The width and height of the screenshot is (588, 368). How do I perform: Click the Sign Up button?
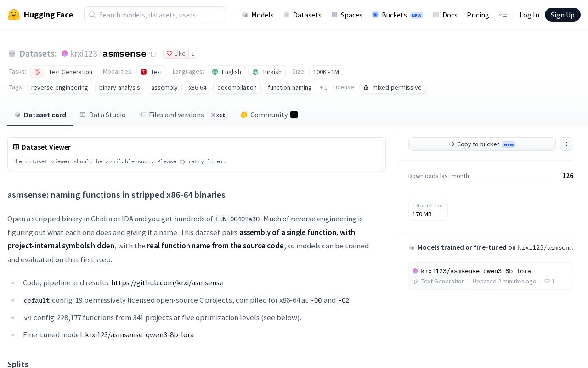click(562, 15)
